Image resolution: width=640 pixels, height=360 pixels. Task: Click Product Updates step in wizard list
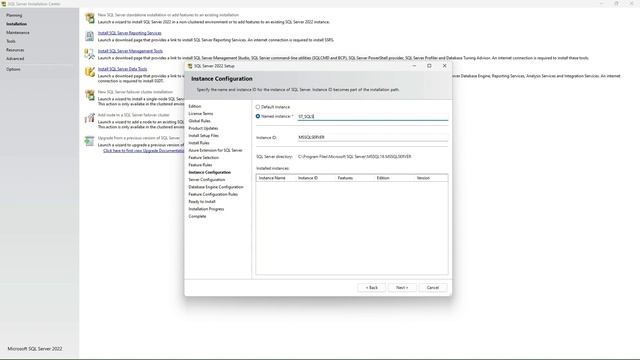click(x=203, y=128)
